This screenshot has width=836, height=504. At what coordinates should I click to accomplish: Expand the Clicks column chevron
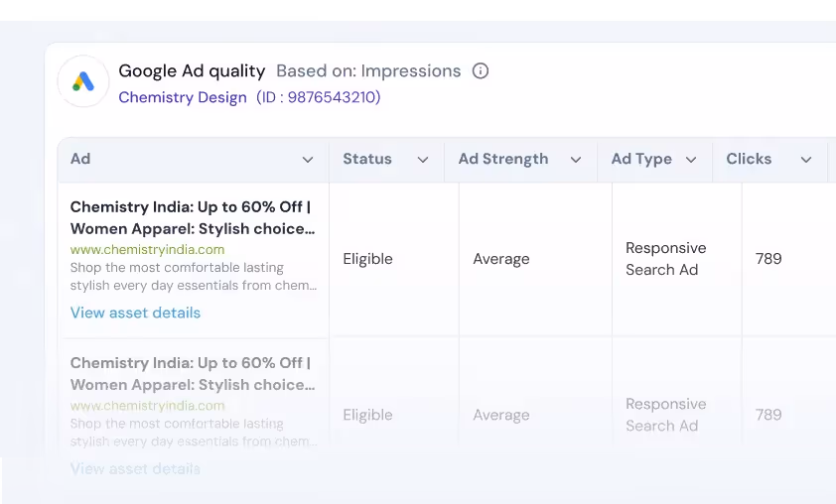tap(806, 160)
